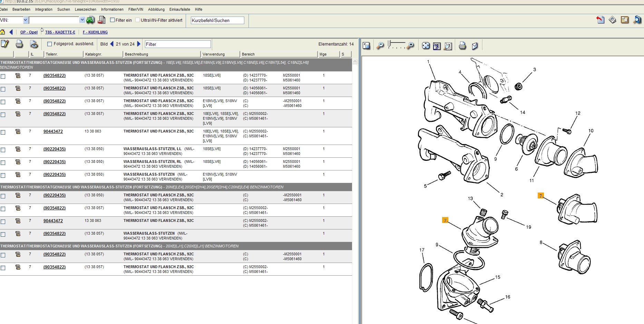Enable the 'Filter ein' checkbox
The image size is (644, 324).
112,20
